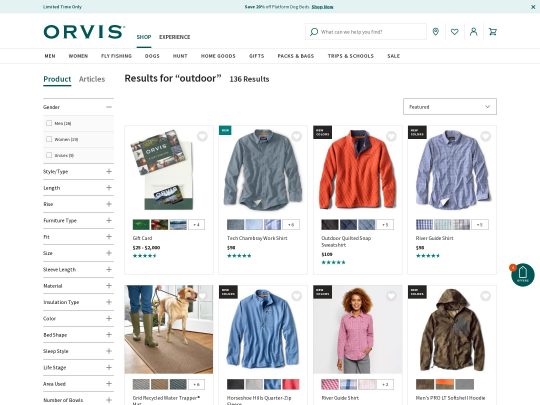The height and width of the screenshot is (405, 540).
Task: Favorite the PRO LT Softshell Hoodie
Action: click(x=486, y=296)
